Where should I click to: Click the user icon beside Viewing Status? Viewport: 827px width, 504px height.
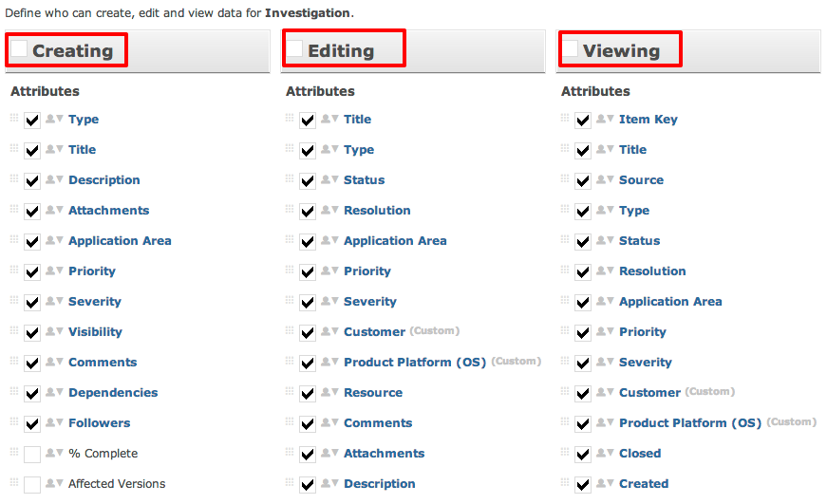605,240
